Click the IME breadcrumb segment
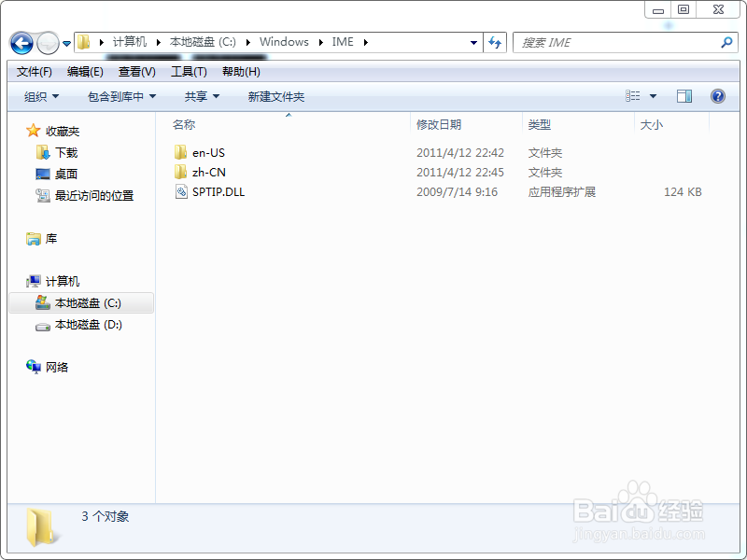Image resolution: width=747 pixels, height=560 pixels. pyautogui.click(x=343, y=42)
